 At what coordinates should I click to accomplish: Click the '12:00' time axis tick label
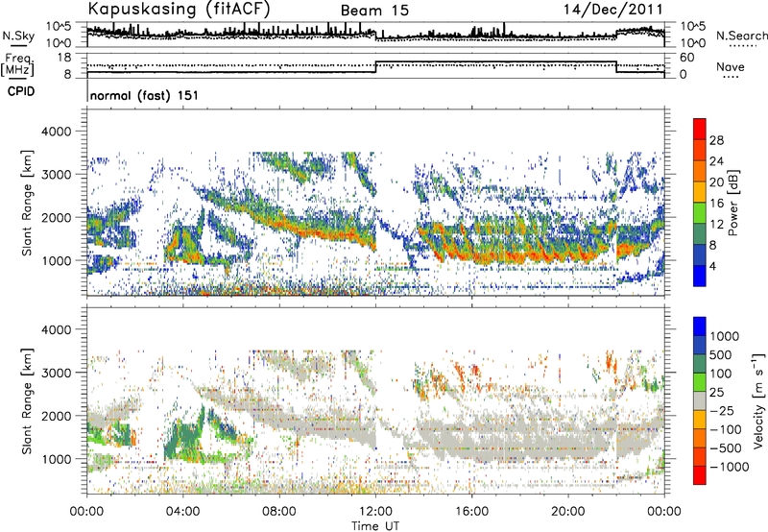[x=375, y=512]
